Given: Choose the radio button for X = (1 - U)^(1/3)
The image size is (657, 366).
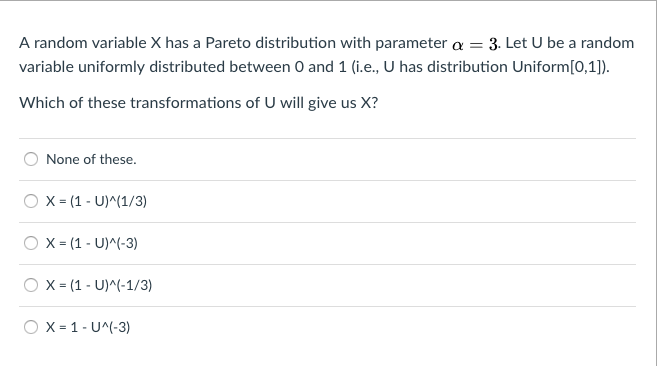Looking at the screenshot, I should click(31, 201).
